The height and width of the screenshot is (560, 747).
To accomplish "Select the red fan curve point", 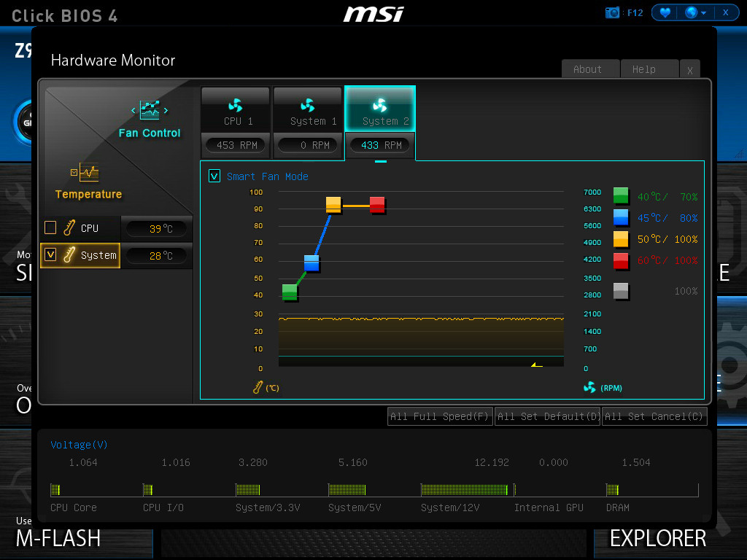I will coord(377,205).
